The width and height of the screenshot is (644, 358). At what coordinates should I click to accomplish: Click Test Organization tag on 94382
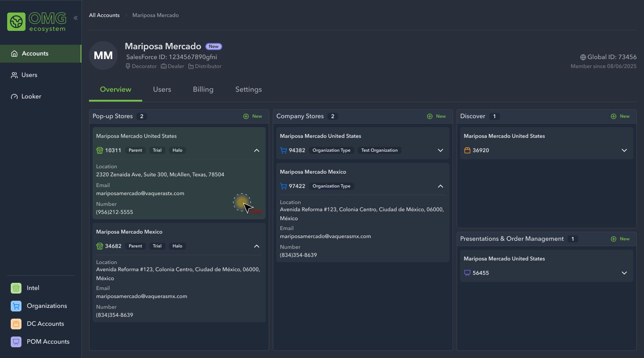(x=379, y=150)
